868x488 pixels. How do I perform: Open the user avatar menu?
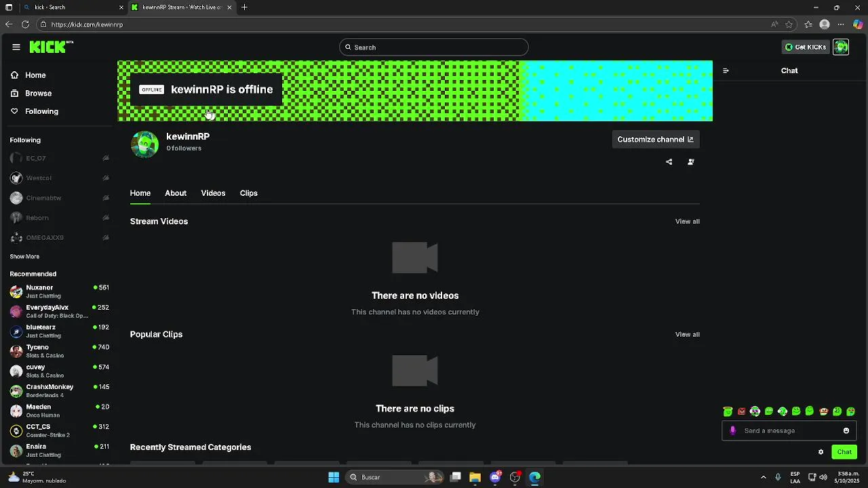841,47
